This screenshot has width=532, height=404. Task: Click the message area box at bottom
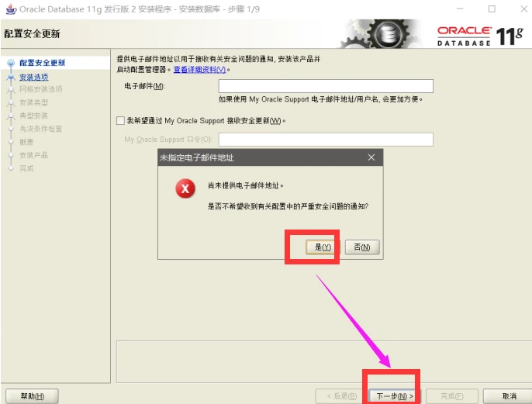pos(324,361)
